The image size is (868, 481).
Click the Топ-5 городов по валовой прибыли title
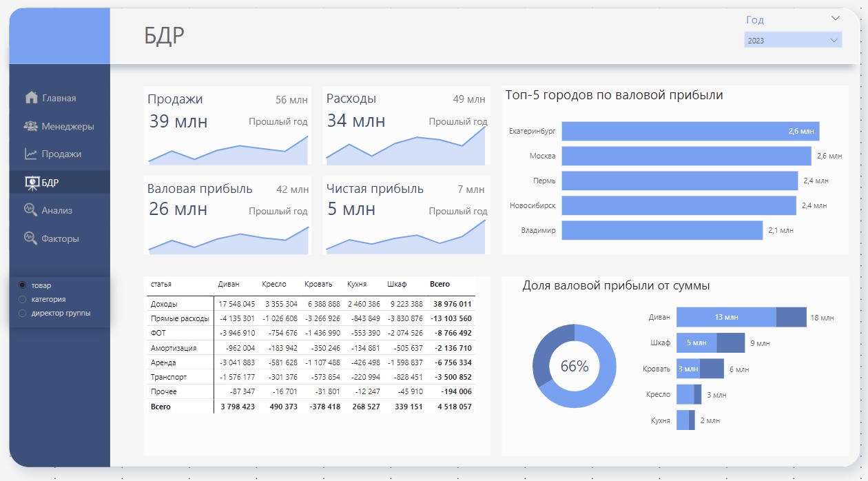(x=614, y=95)
